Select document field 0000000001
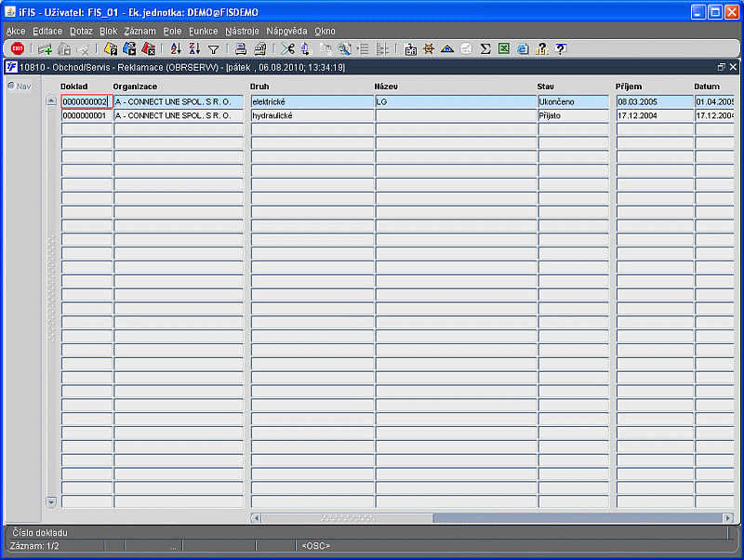 point(86,115)
